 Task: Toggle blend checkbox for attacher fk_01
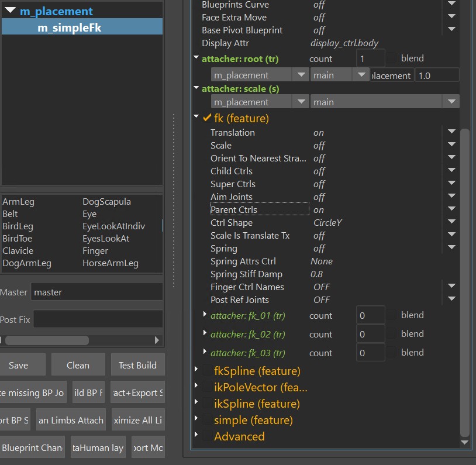[392, 315]
